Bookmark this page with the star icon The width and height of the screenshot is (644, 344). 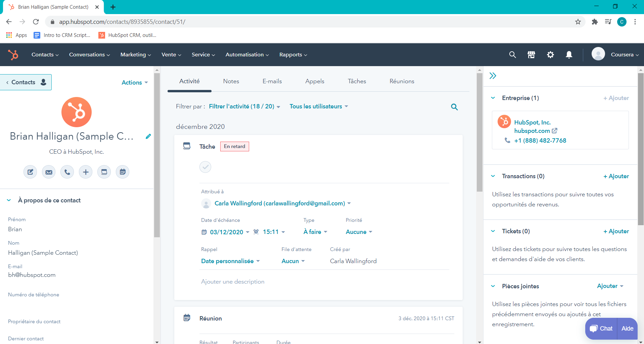(578, 22)
